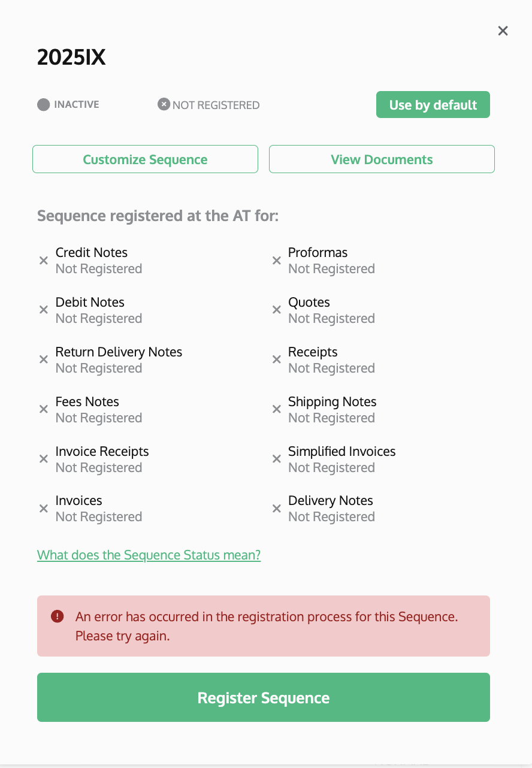Open Customize Sequence
Viewport: 532px width, 768px height.
[145, 159]
